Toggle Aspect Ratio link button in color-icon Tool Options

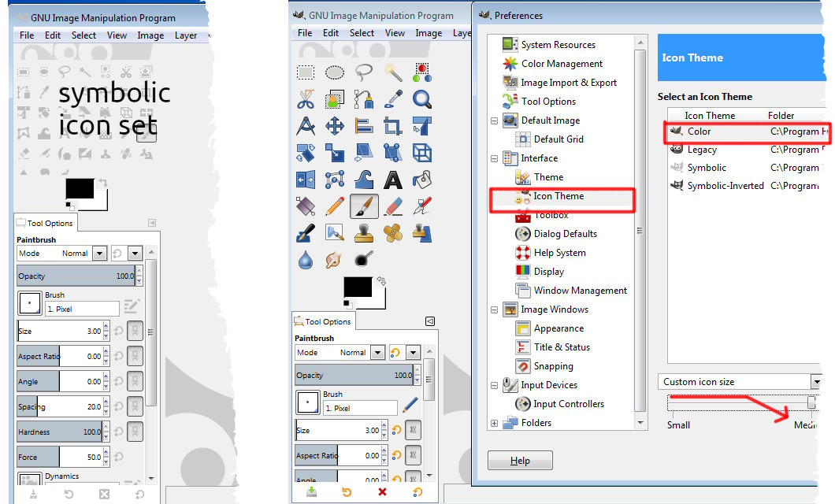pyautogui.click(x=413, y=455)
